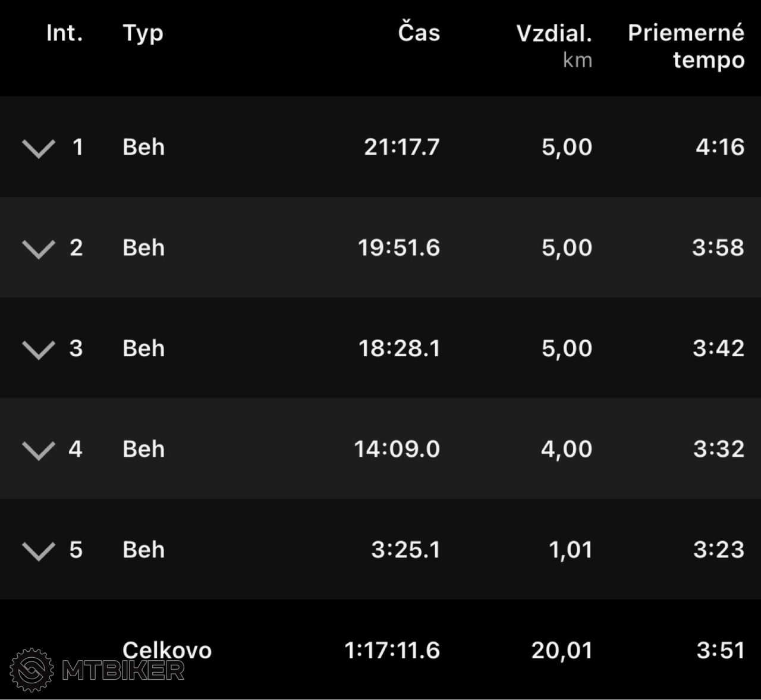
Task: Click the Čas column header
Action: [x=419, y=32]
